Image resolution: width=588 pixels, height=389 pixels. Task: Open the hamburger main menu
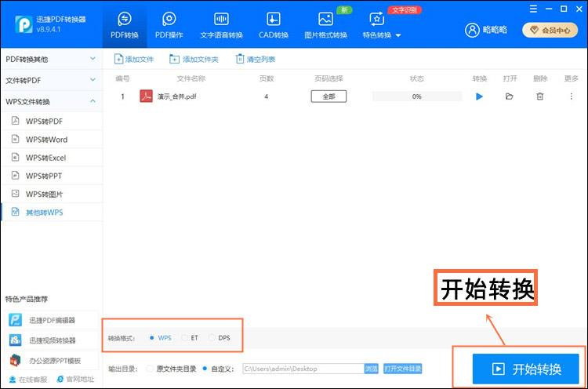[x=533, y=9]
